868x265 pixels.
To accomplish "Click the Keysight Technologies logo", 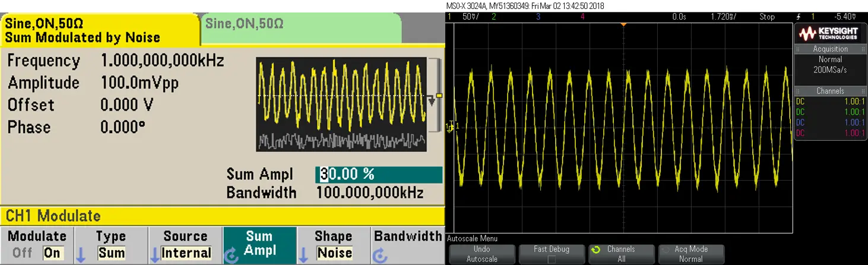I will pos(829,33).
